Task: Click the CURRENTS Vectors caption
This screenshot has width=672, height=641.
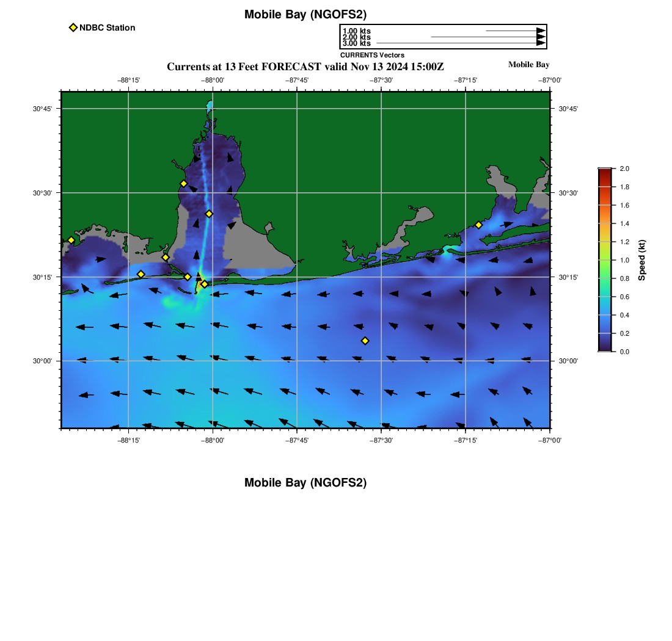Action: click(x=373, y=55)
